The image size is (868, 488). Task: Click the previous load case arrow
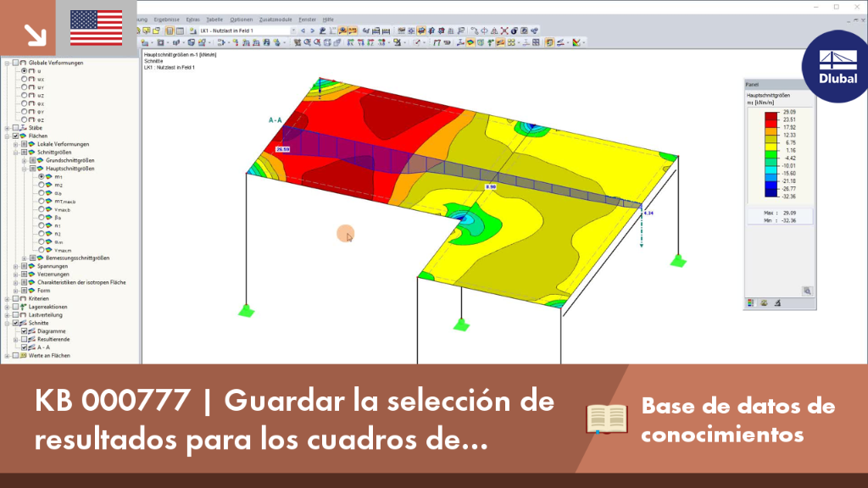click(303, 31)
